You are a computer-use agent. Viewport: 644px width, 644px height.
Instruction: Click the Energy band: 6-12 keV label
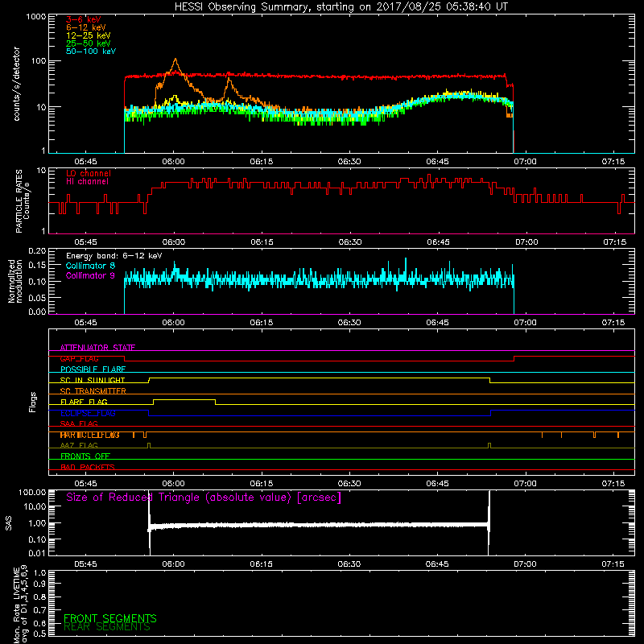[114, 256]
